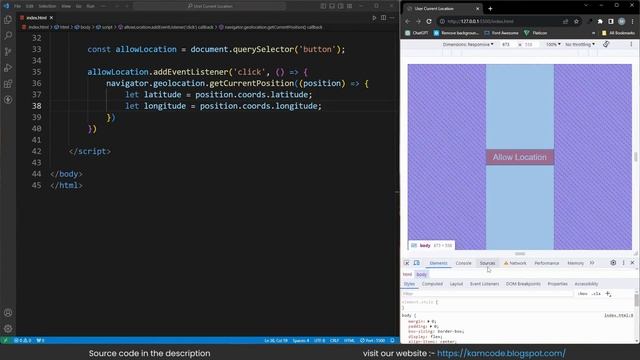Open the Chrome profile avatar
The height and width of the screenshot is (360, 640).
621,21
